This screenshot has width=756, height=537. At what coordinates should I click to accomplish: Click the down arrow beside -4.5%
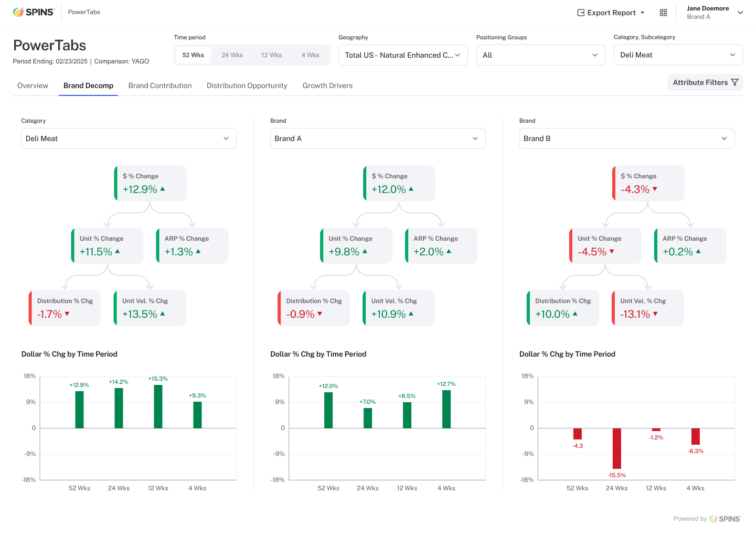tap(612, 251)
